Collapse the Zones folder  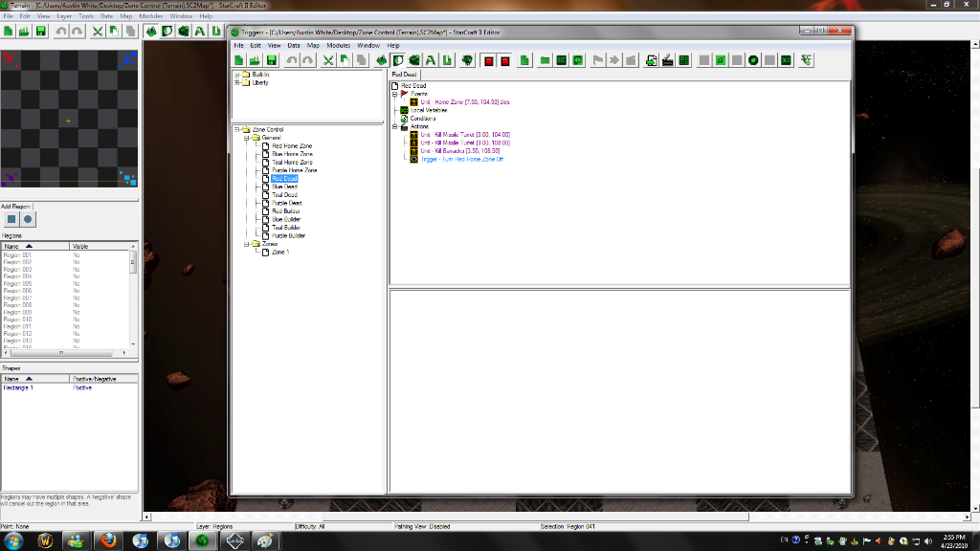[247, 244]
